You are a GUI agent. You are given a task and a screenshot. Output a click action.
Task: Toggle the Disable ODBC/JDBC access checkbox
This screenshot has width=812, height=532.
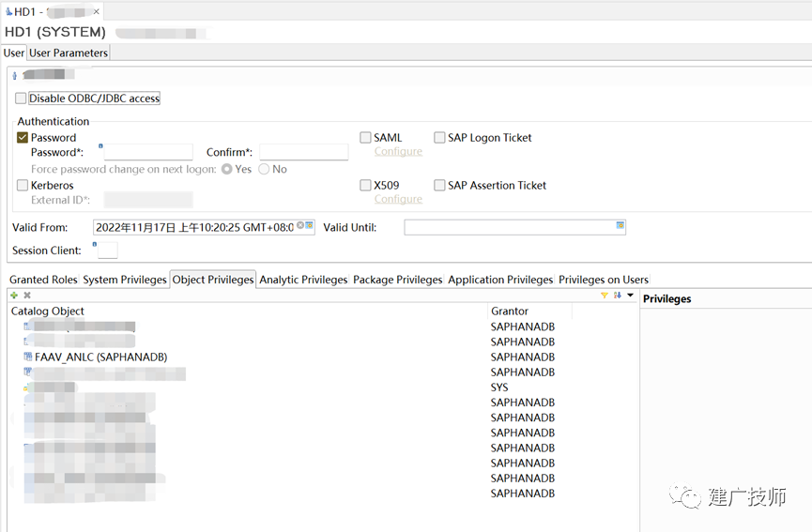point(21,98)
